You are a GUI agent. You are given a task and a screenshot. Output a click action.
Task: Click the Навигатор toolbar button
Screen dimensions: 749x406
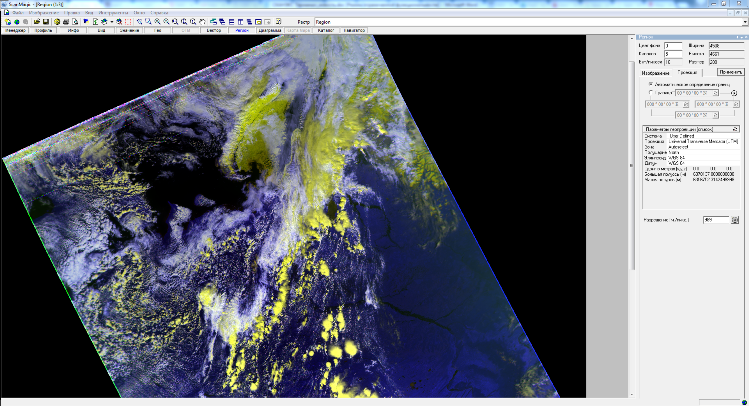click(354, 30)
